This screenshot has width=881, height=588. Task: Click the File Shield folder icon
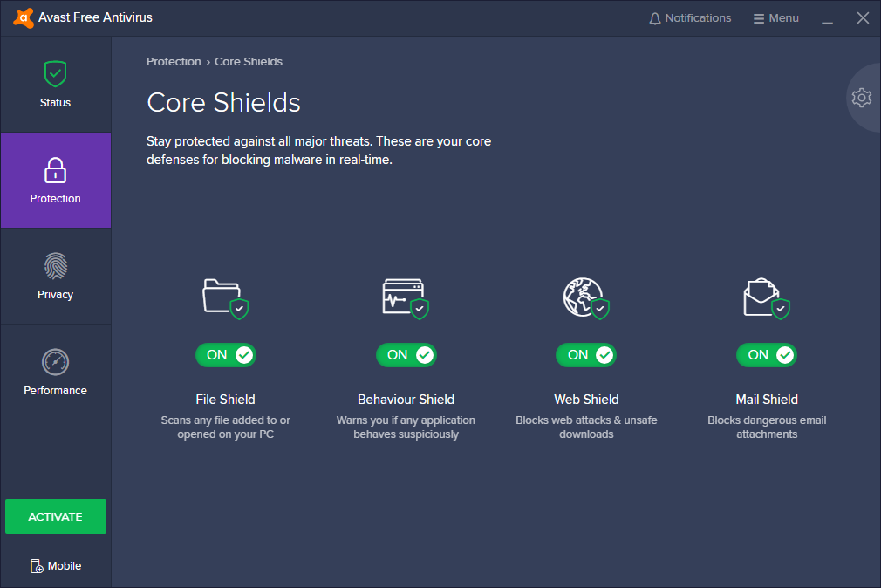click(x=223, y=297)
